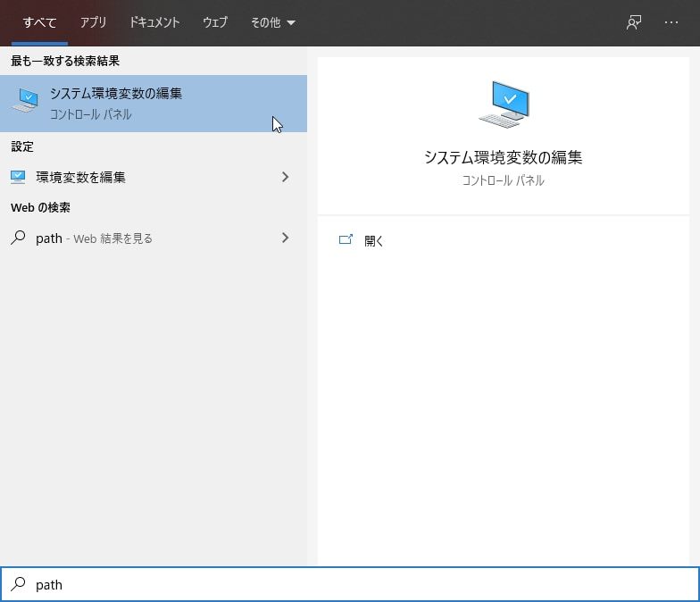700x602 pixels.
Task: Click the search magnifier icon in the search box
Action: [18, 584]
